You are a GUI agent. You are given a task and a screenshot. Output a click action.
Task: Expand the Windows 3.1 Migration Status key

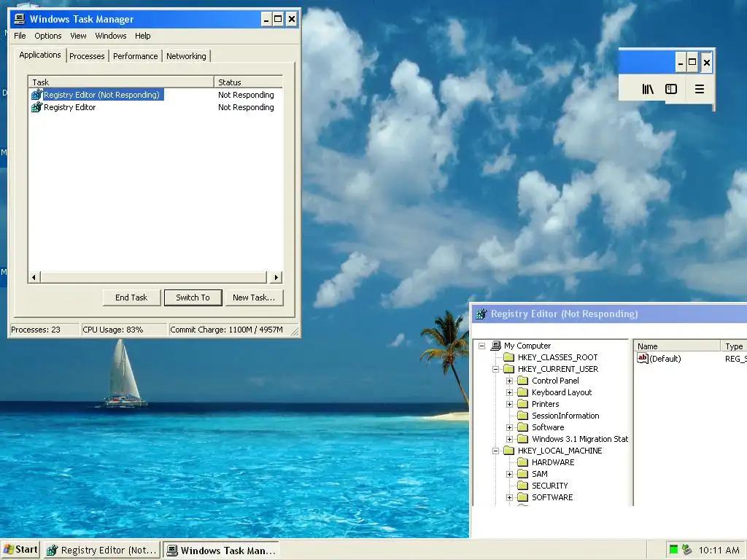point(510,439)
